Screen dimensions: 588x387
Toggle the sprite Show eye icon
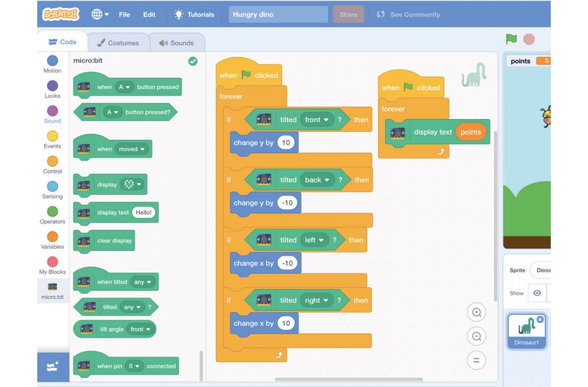(537, 293)
